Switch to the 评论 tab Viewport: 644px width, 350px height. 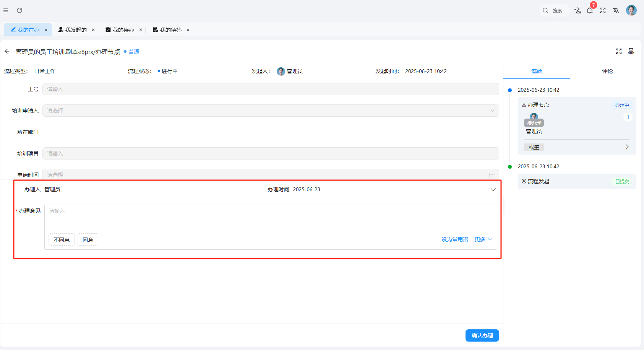point(607,71)
